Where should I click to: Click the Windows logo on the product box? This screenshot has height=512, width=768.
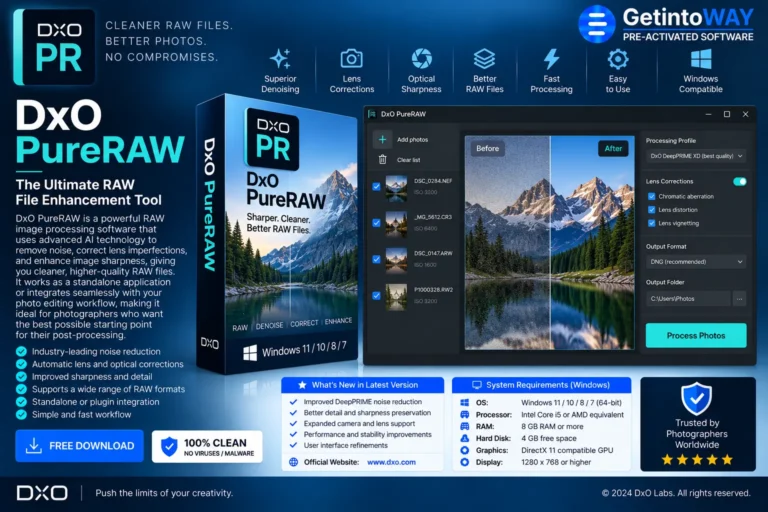[x=250, y=353]
